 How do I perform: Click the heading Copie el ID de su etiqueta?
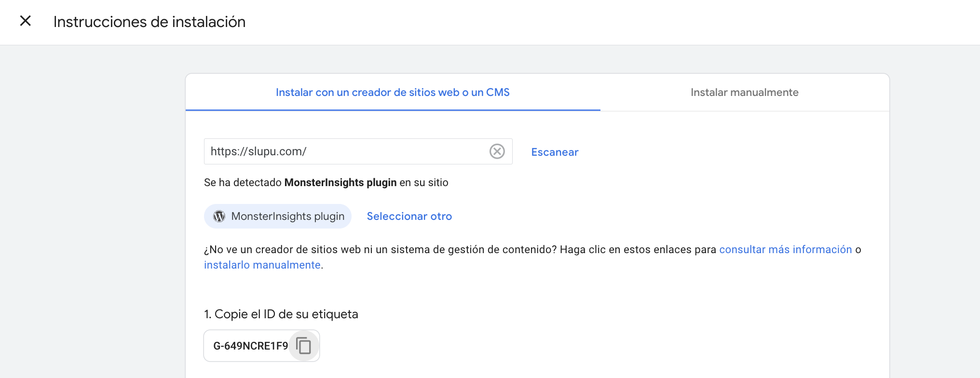pyautogui.click(x=281, y=314)
